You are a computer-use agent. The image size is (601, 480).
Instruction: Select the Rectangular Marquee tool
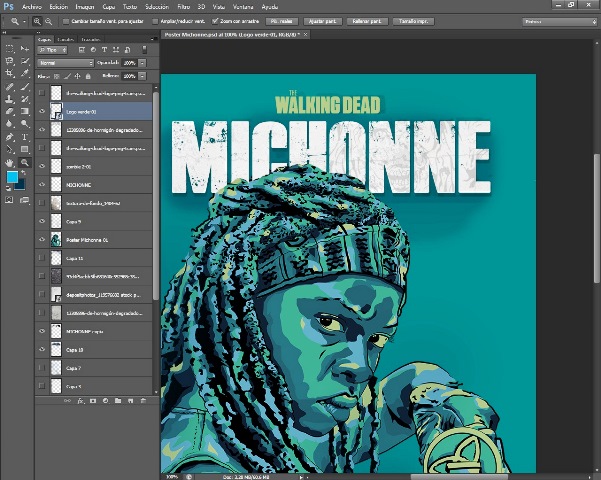coord(10,49)
